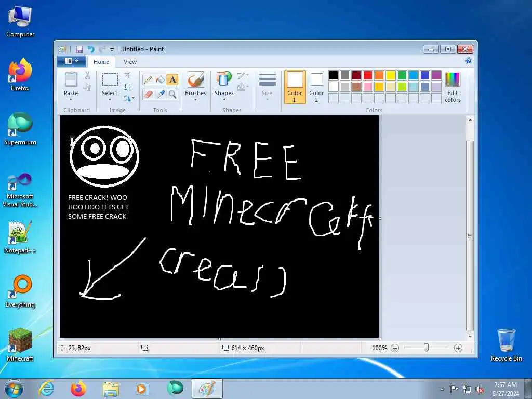Screen dimensions: 532x399
Task: Click the Resize icon in Image group
Action: pyautogui.click(x=127, y=87)
